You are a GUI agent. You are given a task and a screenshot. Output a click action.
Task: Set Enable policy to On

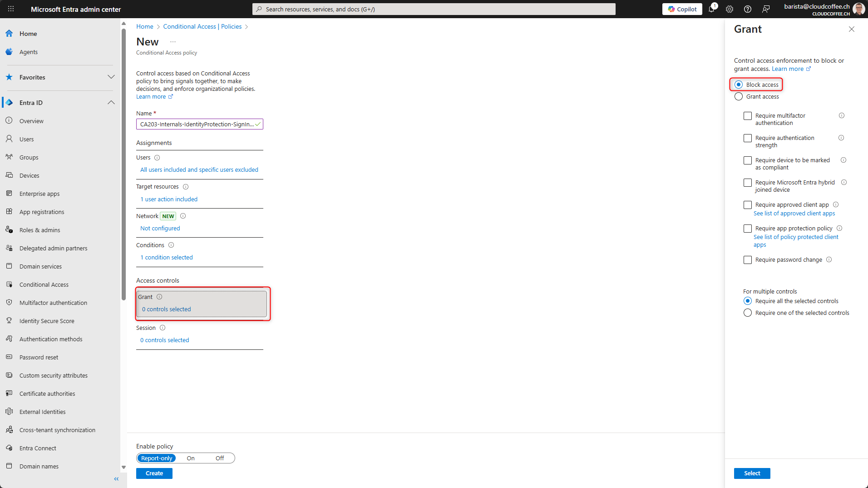tap(191, 458)
